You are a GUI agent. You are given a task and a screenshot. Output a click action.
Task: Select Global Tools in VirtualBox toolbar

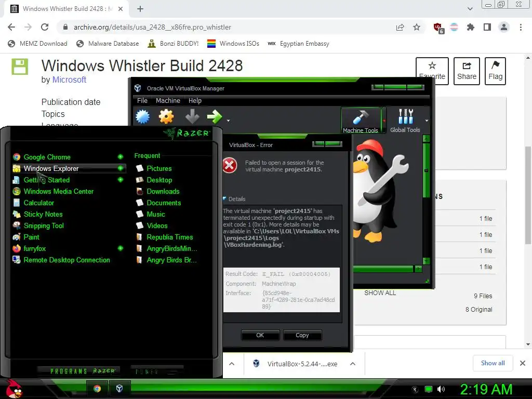click(x=405, y=121)
